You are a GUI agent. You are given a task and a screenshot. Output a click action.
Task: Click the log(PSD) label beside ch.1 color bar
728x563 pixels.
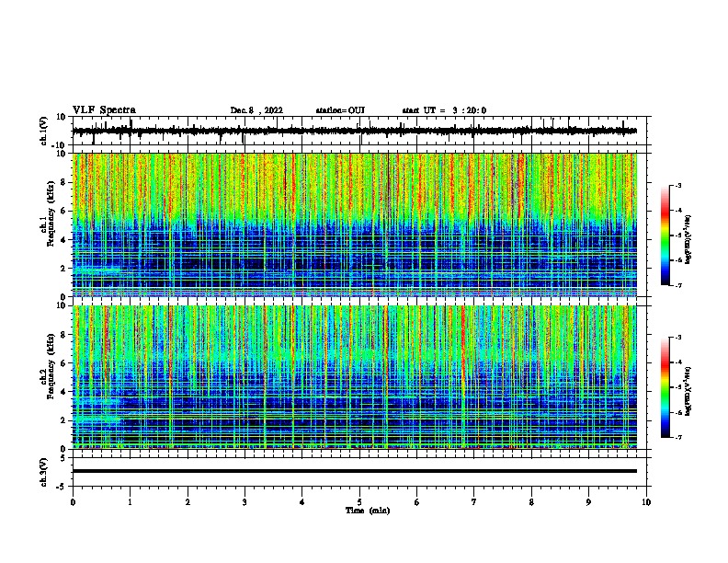coord(688,240)
